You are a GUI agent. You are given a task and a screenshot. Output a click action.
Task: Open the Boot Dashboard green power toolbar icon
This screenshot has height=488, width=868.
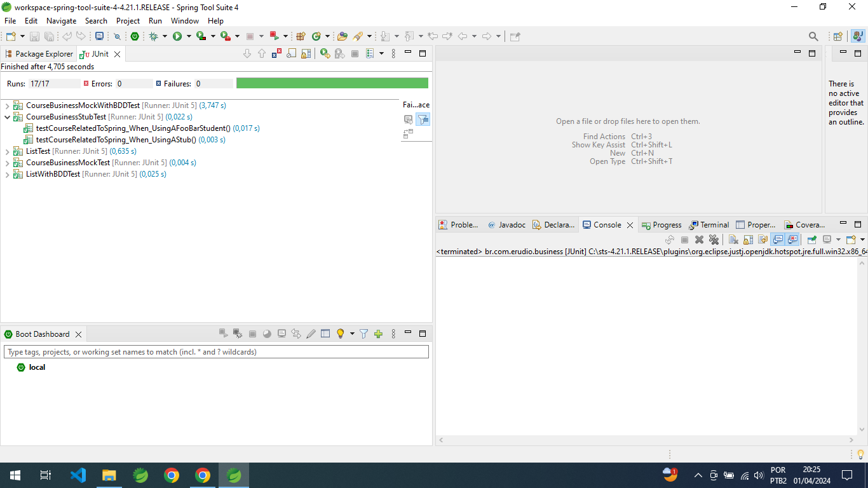(x=135, y=36)
